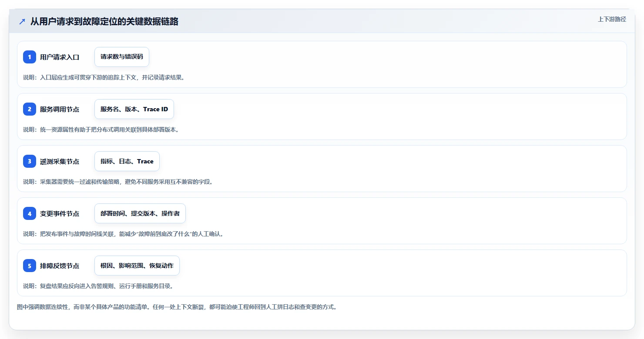Click the 遥测采集节点 heading
644x339 pixels.
coord(60,161)
